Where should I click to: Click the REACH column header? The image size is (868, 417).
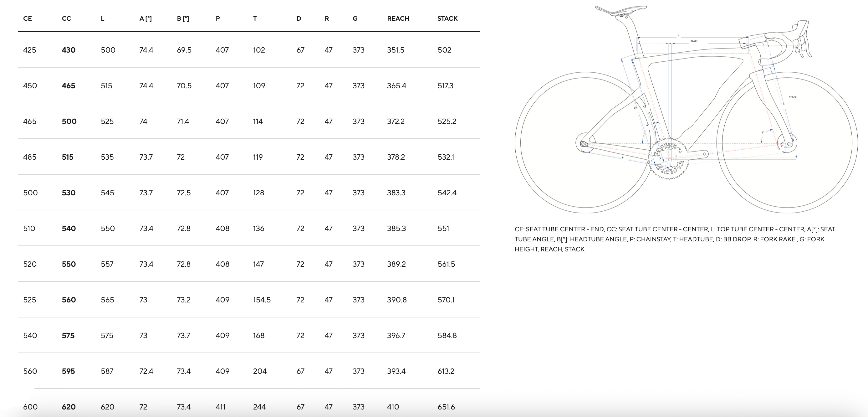(398, 18)
